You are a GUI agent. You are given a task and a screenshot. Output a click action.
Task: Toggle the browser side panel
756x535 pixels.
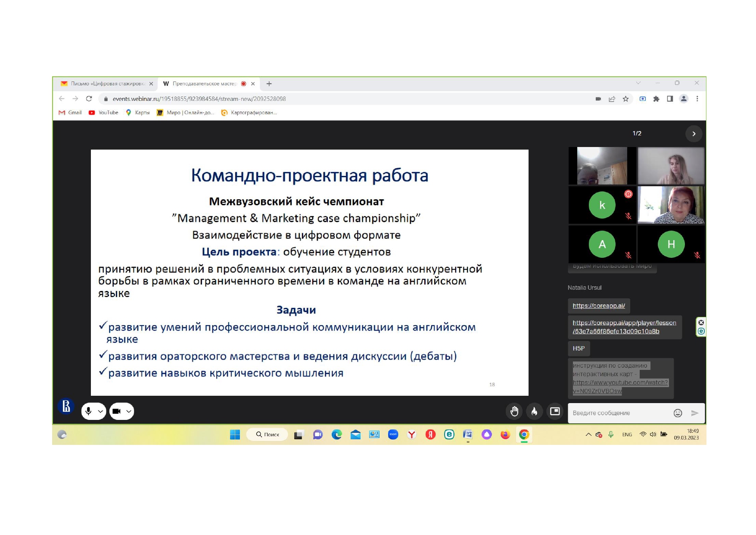(x=670, y=99)
